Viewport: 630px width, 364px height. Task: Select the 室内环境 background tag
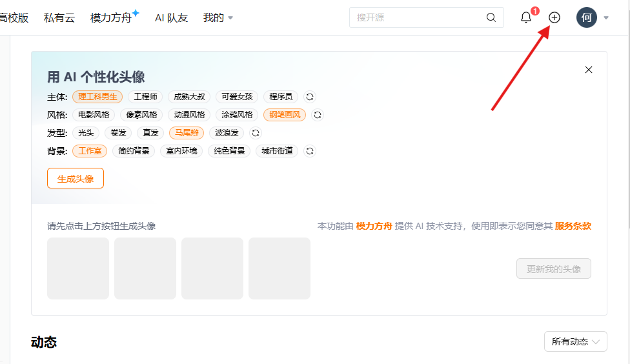point(181,151)
